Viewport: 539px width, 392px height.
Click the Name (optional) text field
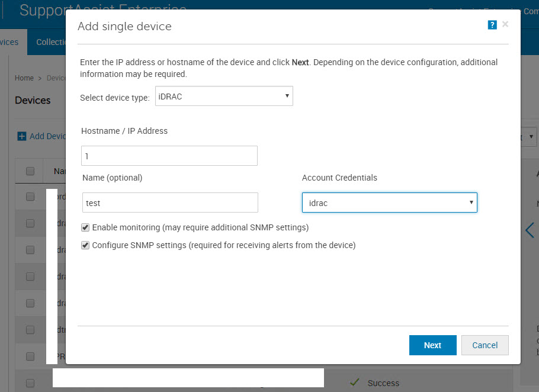click(170, 203)
